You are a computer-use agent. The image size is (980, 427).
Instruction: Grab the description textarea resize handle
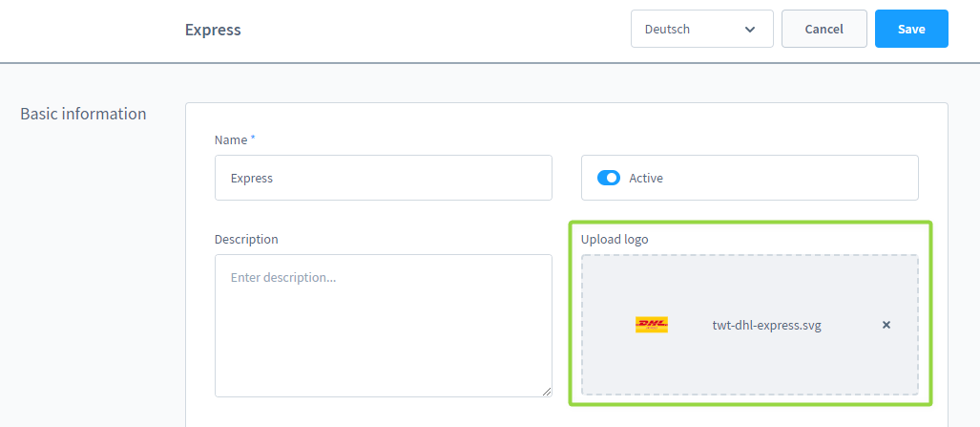pyautogui.click(x=547, y=391)
